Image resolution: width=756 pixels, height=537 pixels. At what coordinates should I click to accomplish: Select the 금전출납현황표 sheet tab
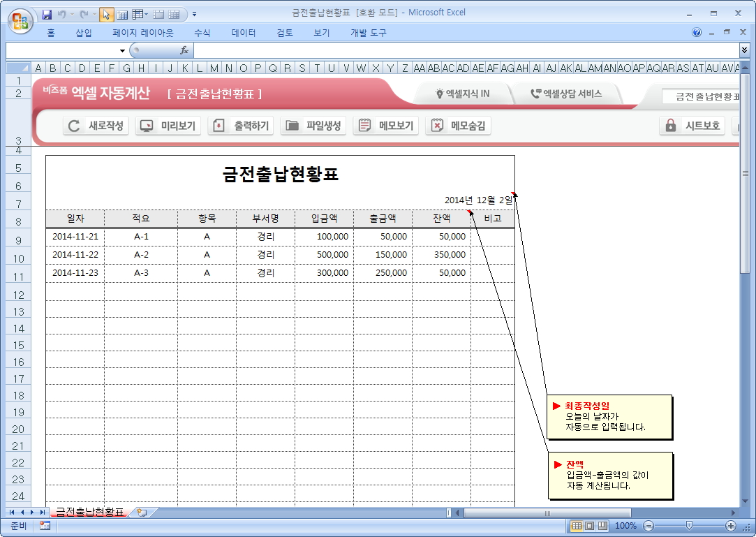pos(89,512)
